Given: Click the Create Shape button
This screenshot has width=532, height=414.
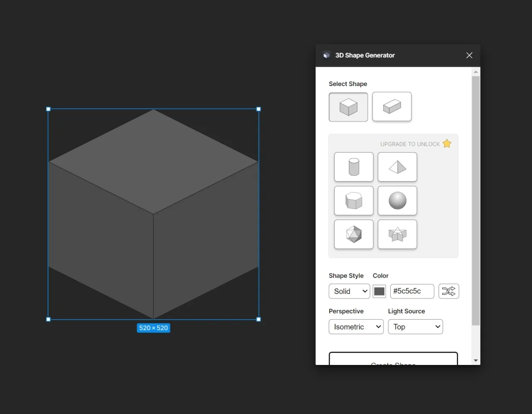Looking at the screenshot, I should [393, 359].
